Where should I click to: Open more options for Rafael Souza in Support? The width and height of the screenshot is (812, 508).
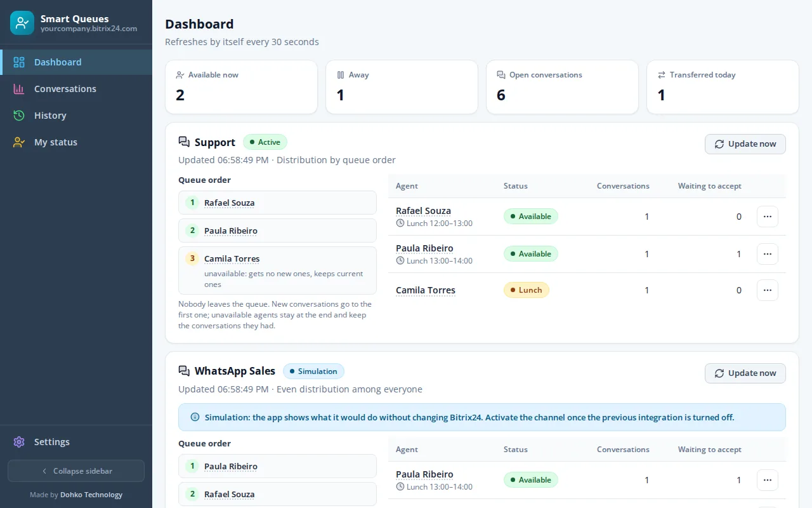click(768, 217)
